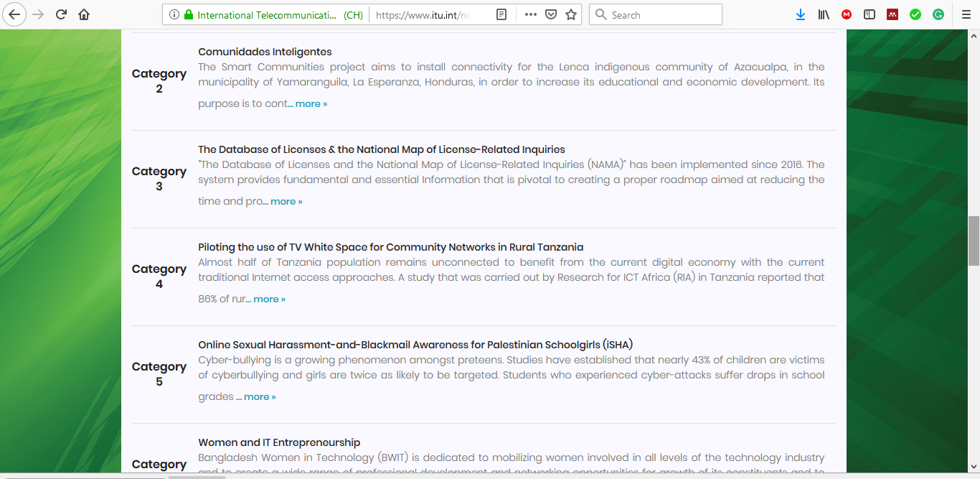Click the 'Category 4' label
This screenshot has width=980, height=479.
(x=159, y=276)
